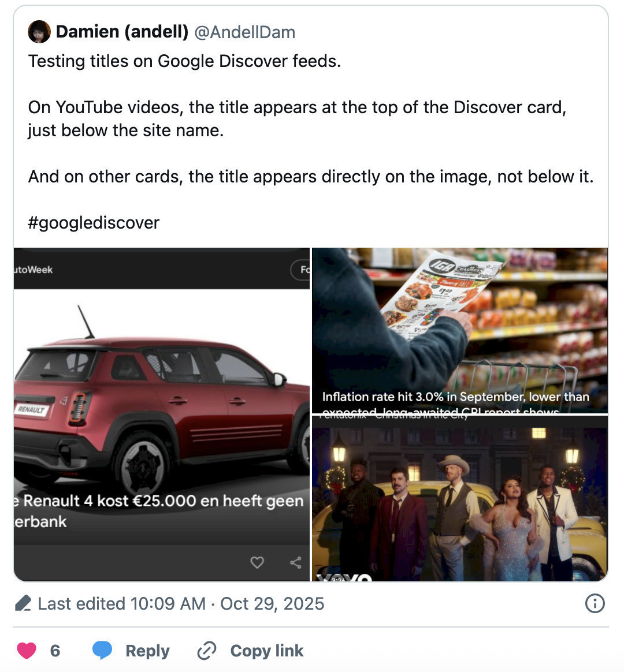Click the like count number 6
Viewport: 624px width, 672px height.
click(x=55, y=651)
